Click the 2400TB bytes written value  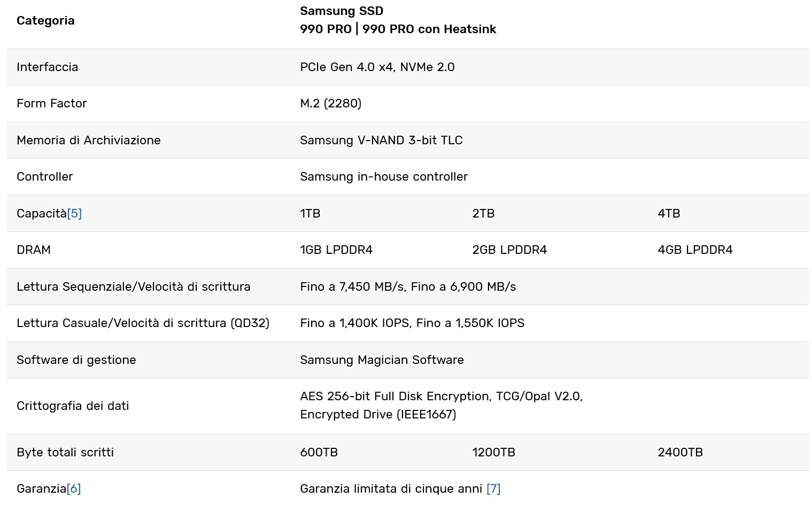pos(680,452)
